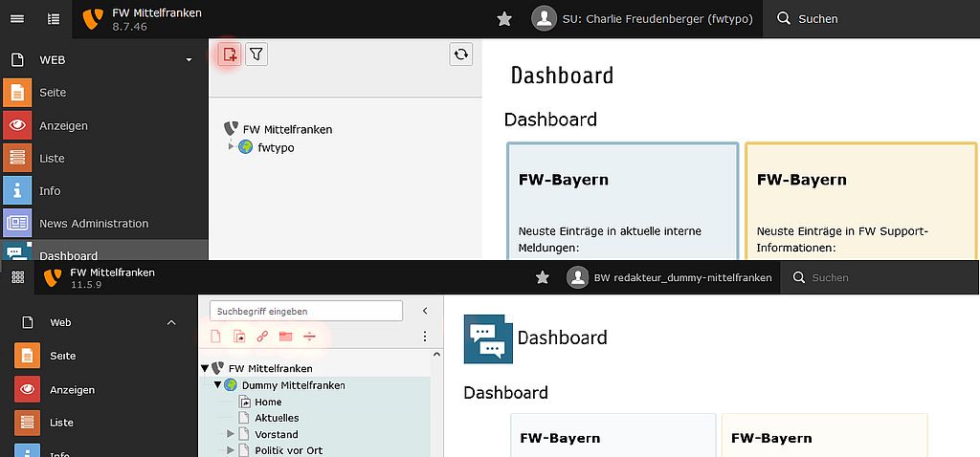Viewport: 980px width, 457px height.
Task: Click the left FW-Bayern card in 11.5 dashboard
Action: tap(613, 435)
